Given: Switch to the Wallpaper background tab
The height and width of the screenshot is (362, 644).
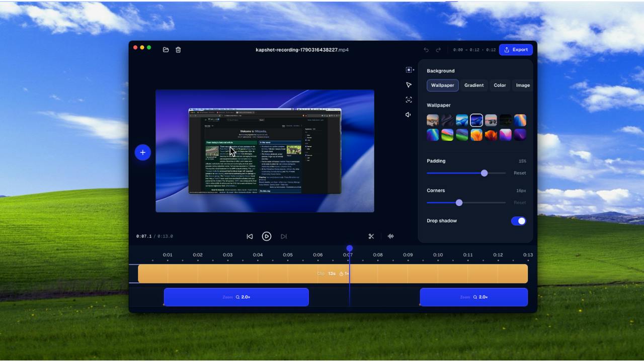Looking at the screenshot, I should pyautogui.click(x=443, y=85).
